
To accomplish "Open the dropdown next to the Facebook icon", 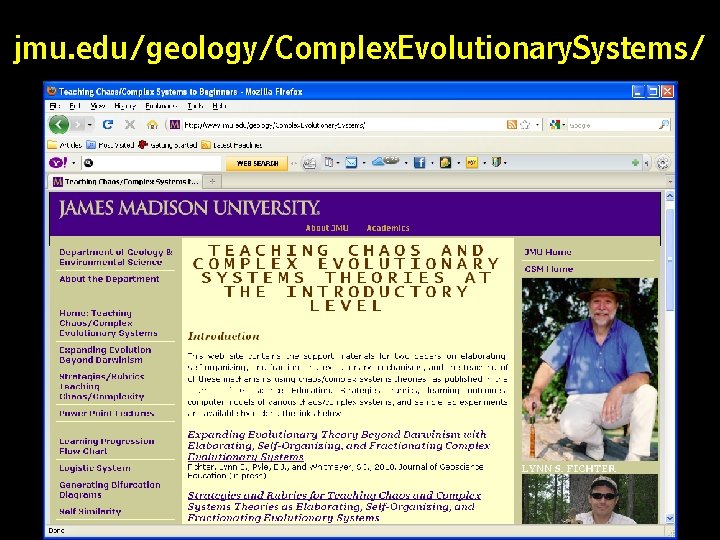I will [x=432, y=163].
